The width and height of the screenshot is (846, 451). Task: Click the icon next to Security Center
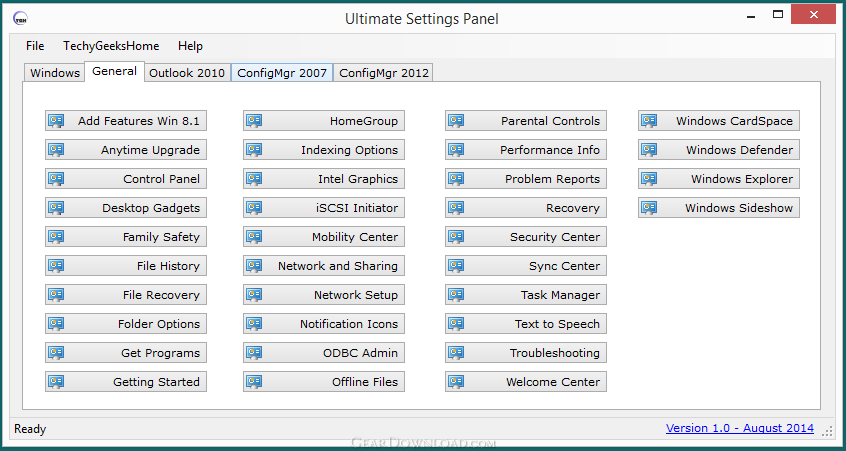pyautogui.click(x=455, y=237)
